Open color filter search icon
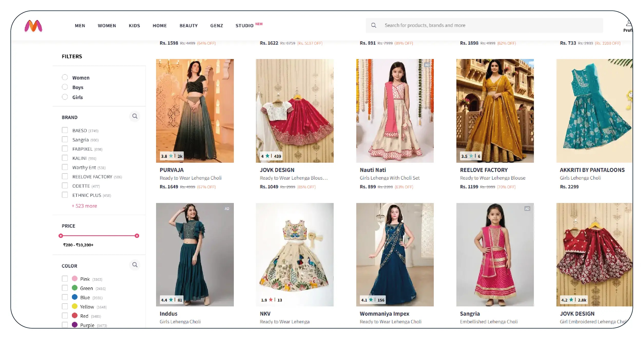This screenshot has height=339, width=644. click(x=135, y=265)
